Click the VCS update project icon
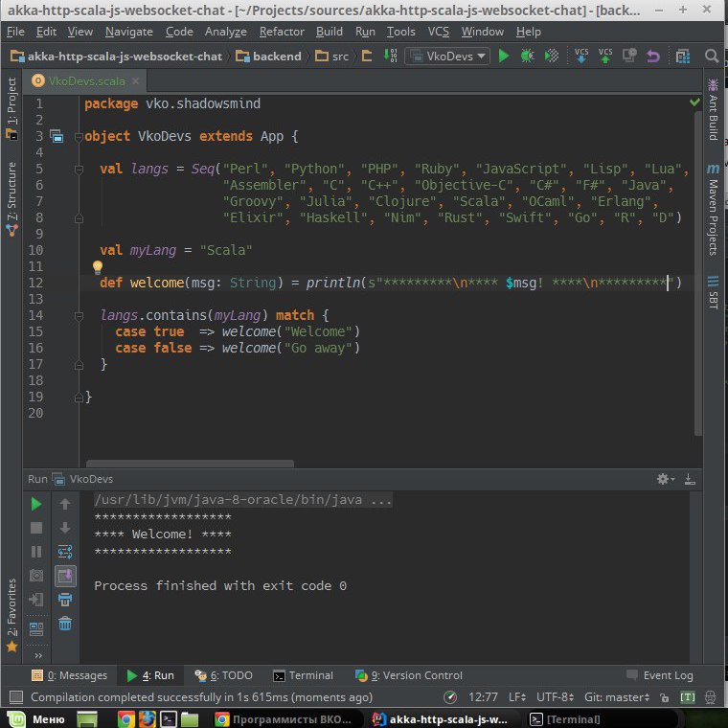Viewport: 728px width, 728px height. pyautogui.click(x=581, y=57)
